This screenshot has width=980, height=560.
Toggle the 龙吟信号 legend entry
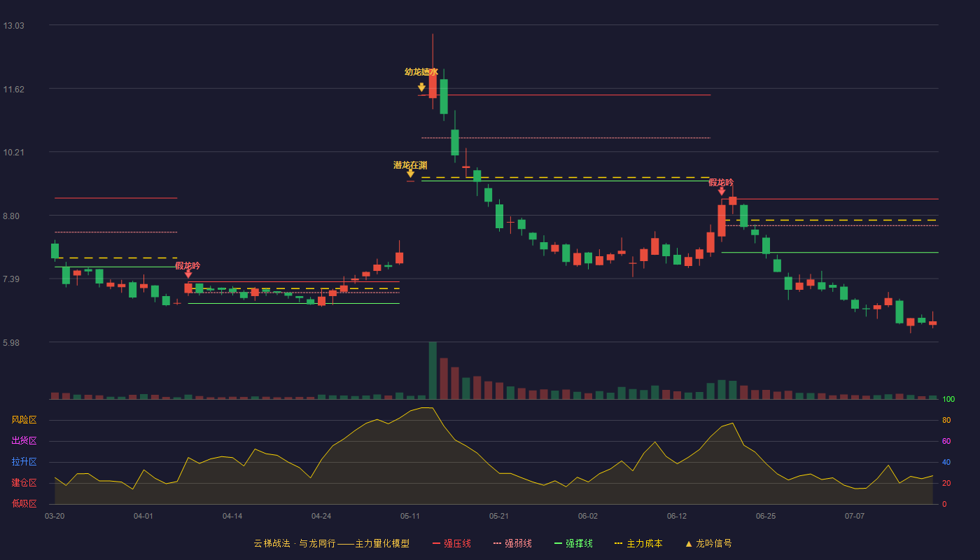coord(708,543)
